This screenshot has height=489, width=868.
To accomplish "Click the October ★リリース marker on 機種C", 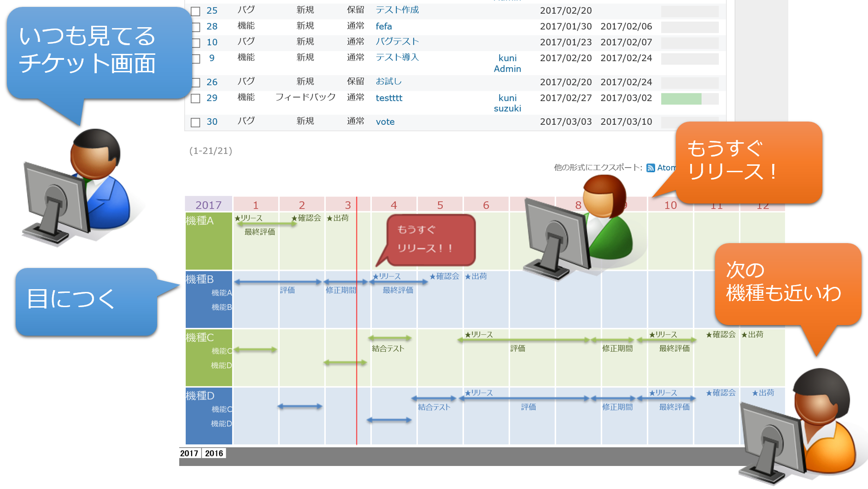I will pos(662,335).
